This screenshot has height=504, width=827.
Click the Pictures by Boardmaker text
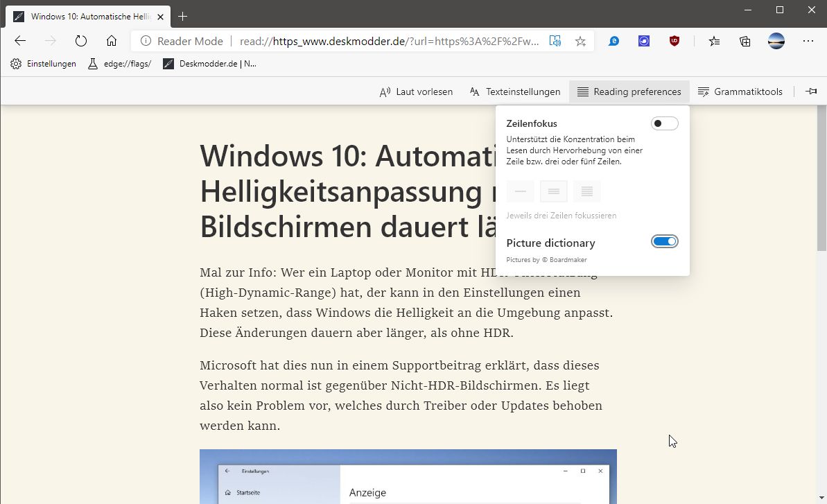tap(546, 260)
